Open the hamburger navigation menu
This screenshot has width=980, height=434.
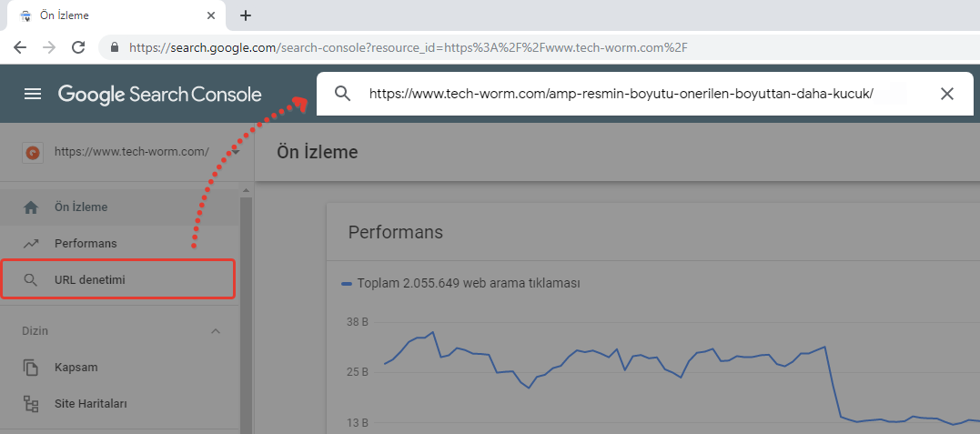pos(33,94)
